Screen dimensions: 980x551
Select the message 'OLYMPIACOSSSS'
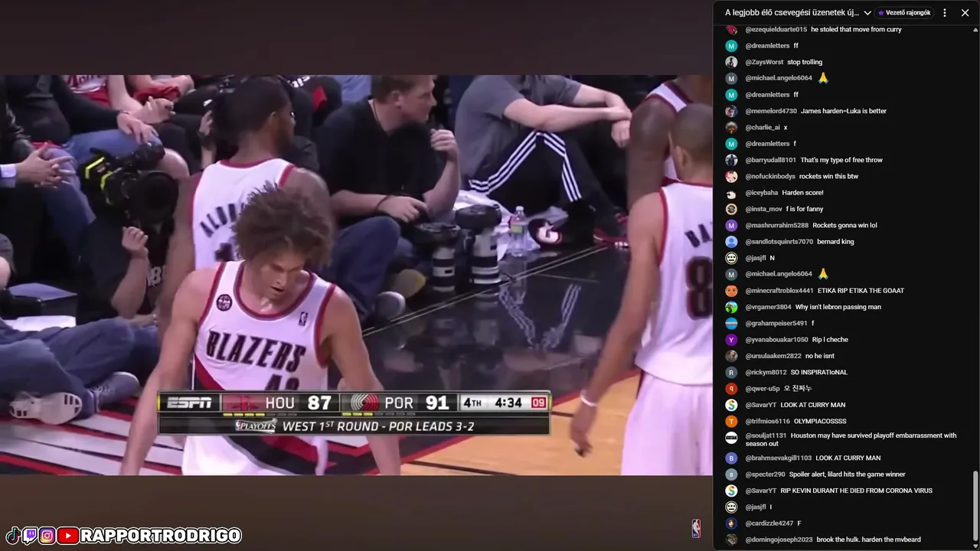[x=820, y=421]
